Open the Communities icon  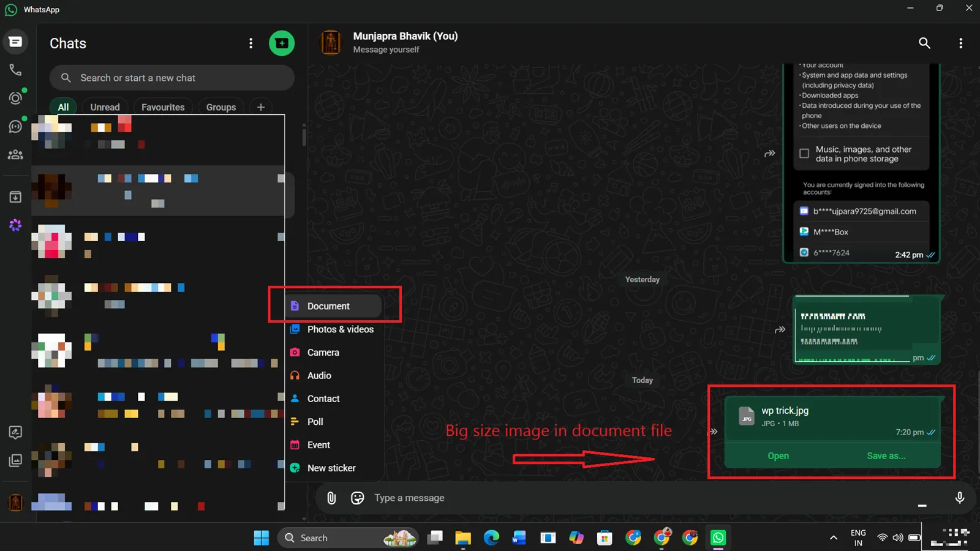click(15, 155)
